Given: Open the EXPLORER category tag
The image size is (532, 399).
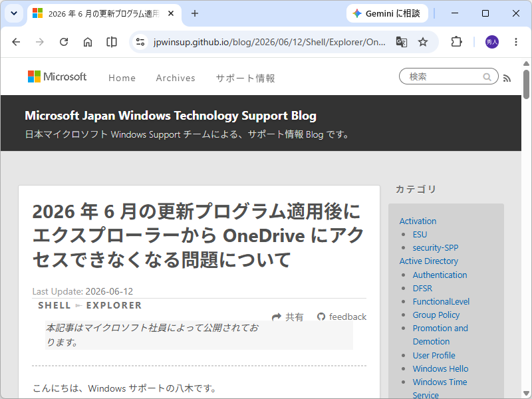Looking at the screenshot, I should 114,305.
